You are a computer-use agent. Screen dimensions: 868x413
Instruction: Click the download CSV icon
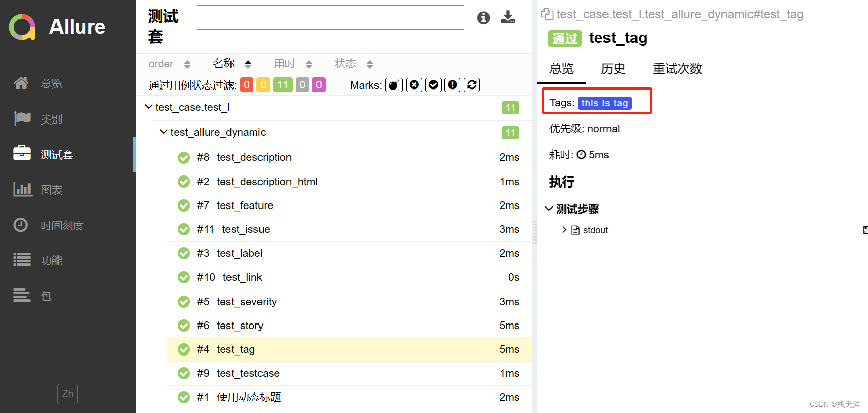coord(508,17)
